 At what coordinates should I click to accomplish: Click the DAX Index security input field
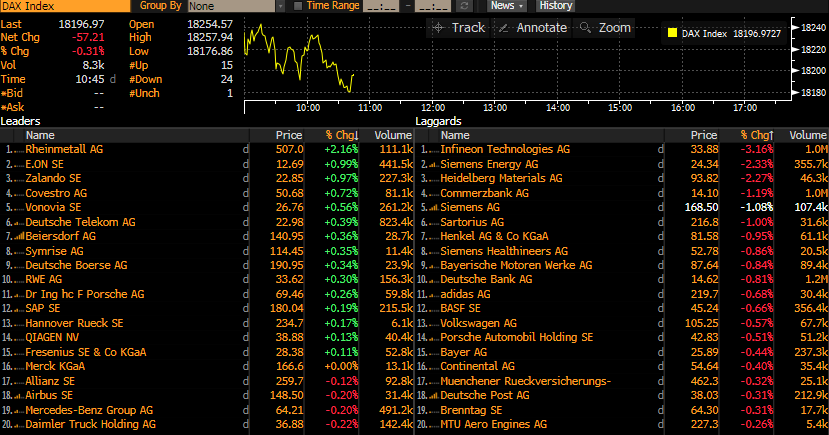coord(65,6)
